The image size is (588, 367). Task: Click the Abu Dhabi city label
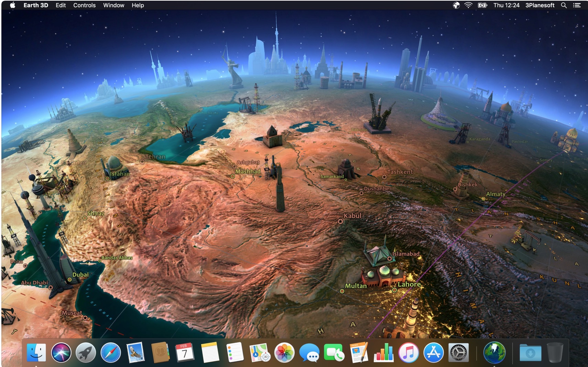click(x=34, y=283)
